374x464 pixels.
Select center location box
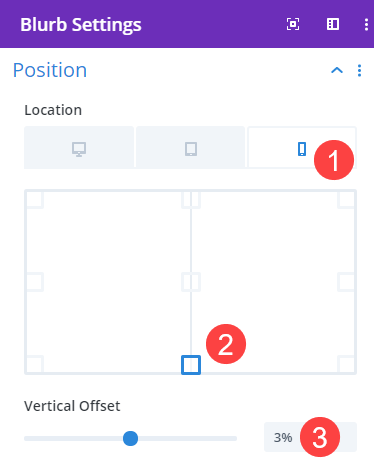pos(191,282)
